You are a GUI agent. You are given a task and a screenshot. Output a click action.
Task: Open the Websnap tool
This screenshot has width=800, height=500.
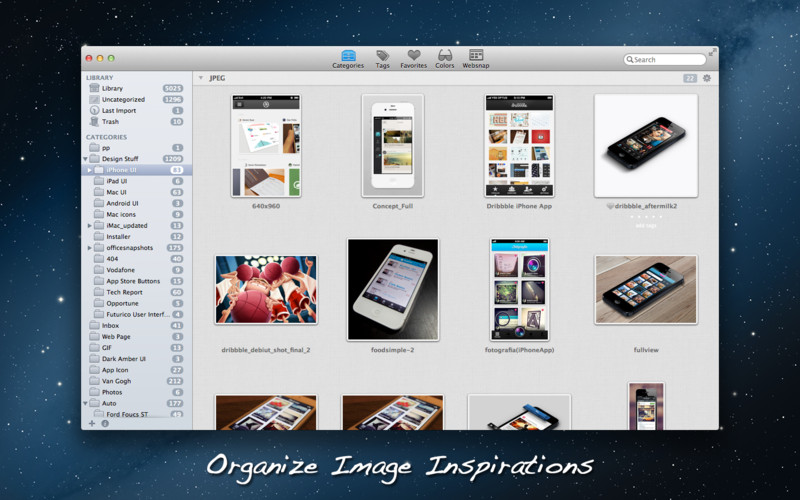point(476,59)
